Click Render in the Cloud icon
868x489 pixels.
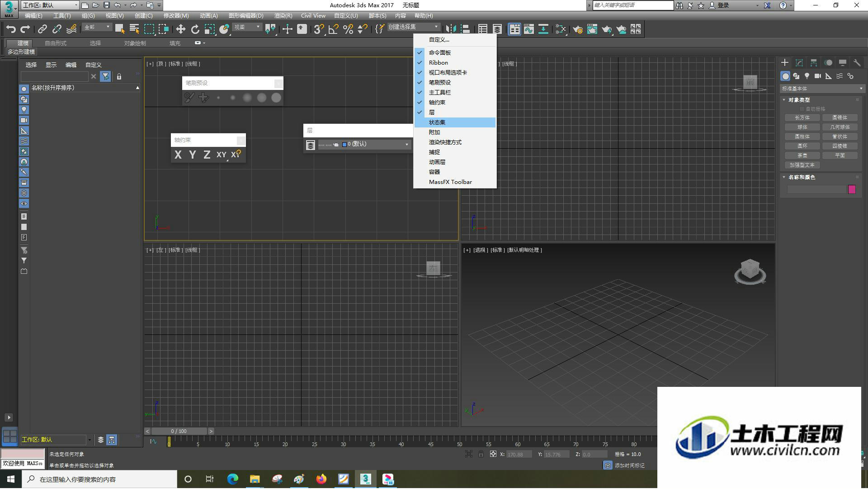coord(622,29)
